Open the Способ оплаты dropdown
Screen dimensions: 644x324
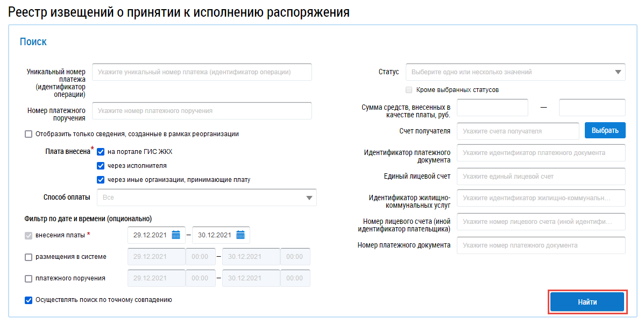click(309, 198)
